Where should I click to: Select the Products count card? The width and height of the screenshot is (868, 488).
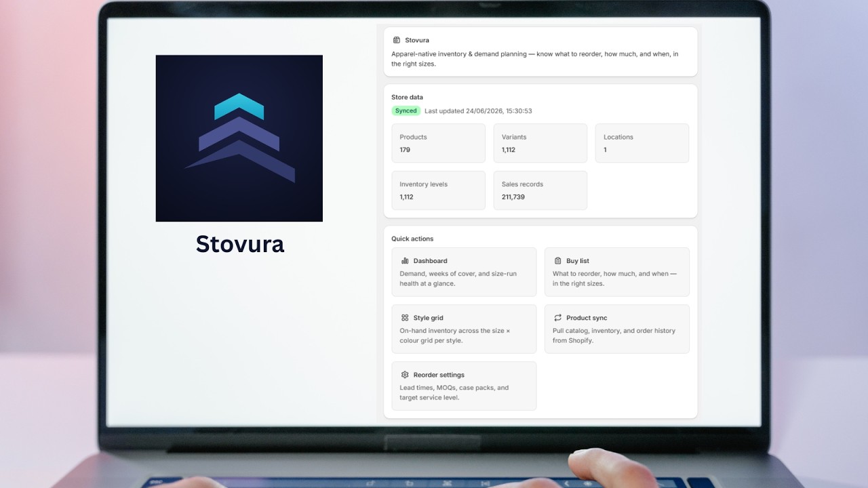(x=438, y=143)
